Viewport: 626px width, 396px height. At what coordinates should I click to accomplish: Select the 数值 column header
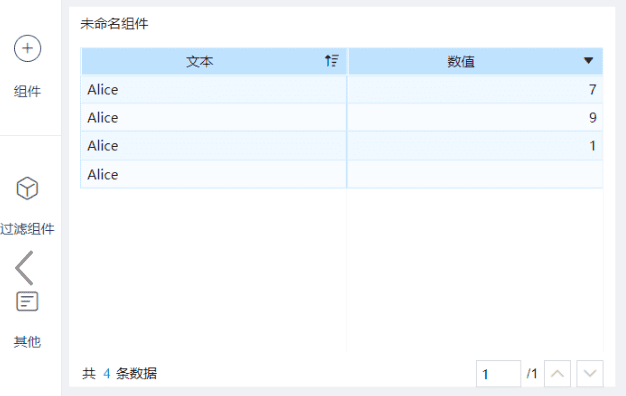475,61
